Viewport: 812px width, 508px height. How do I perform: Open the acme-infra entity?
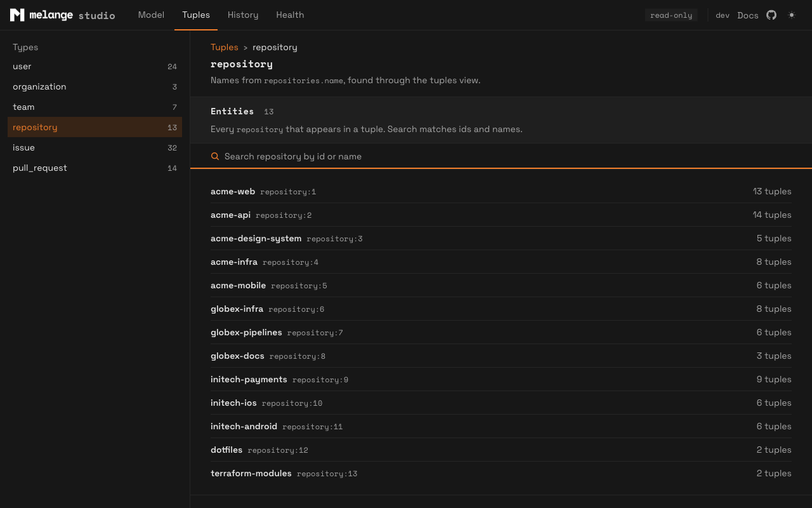tap(501, 262)
